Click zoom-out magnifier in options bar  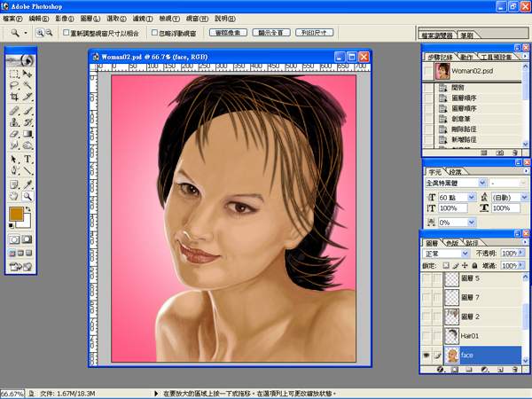49,33
